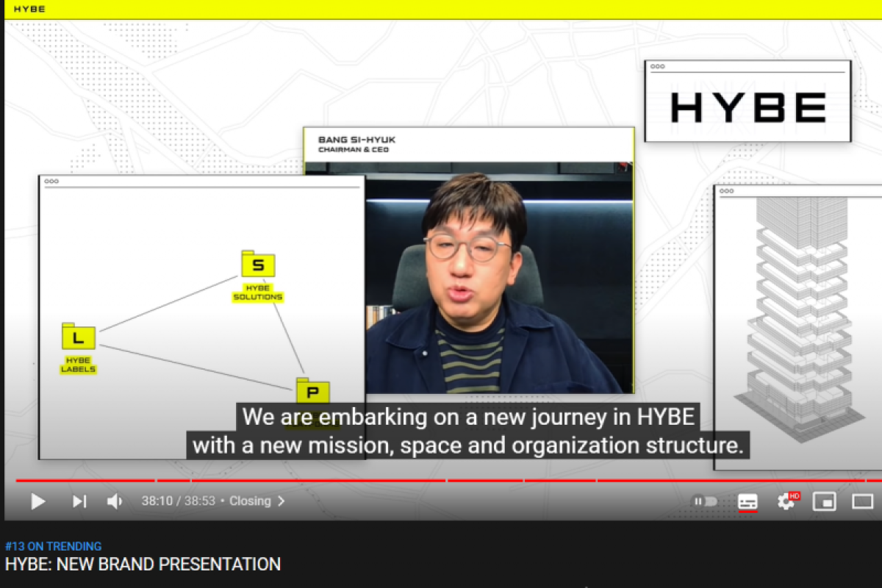Skip to the next video

(x=79, y=501)
